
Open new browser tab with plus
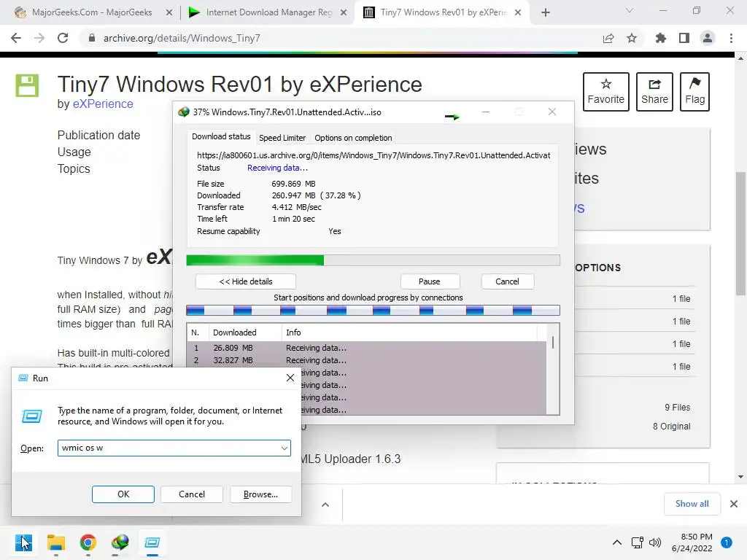[x=546, y=12]
